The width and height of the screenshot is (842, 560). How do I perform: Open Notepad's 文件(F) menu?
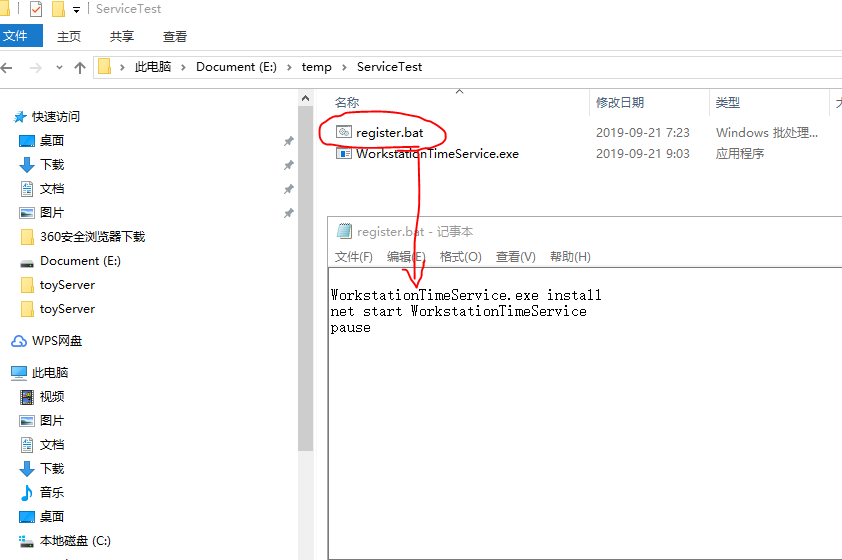point(354,257)
